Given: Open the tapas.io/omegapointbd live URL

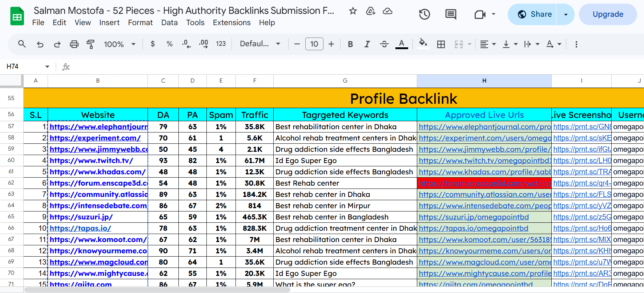Looking at the screenshot, I should (473, 228).
